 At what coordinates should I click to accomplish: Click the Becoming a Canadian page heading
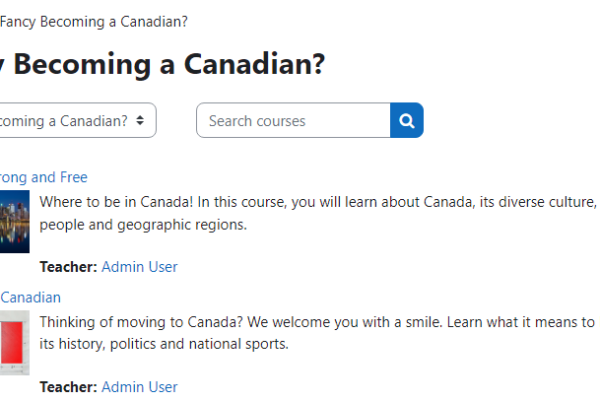[x=165, y=65]
